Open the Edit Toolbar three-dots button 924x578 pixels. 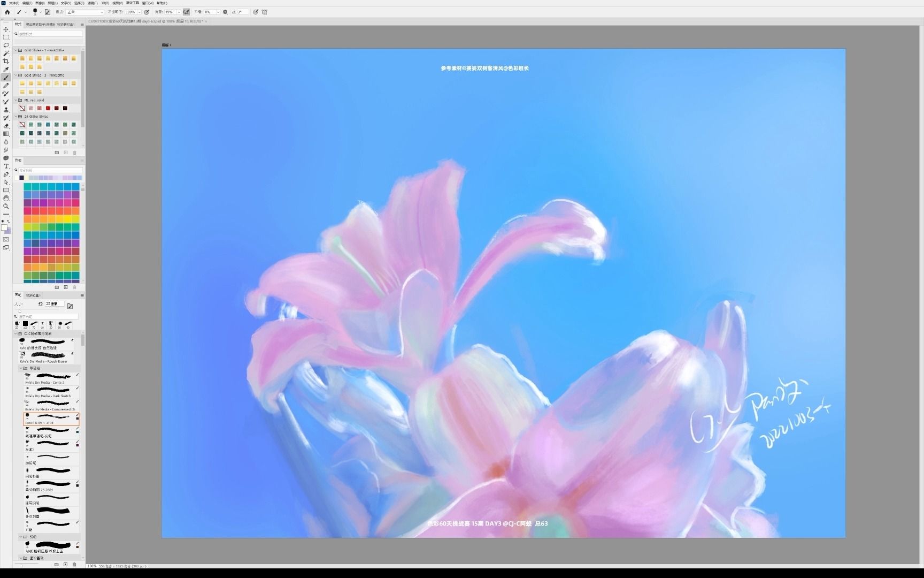[6, 214]
